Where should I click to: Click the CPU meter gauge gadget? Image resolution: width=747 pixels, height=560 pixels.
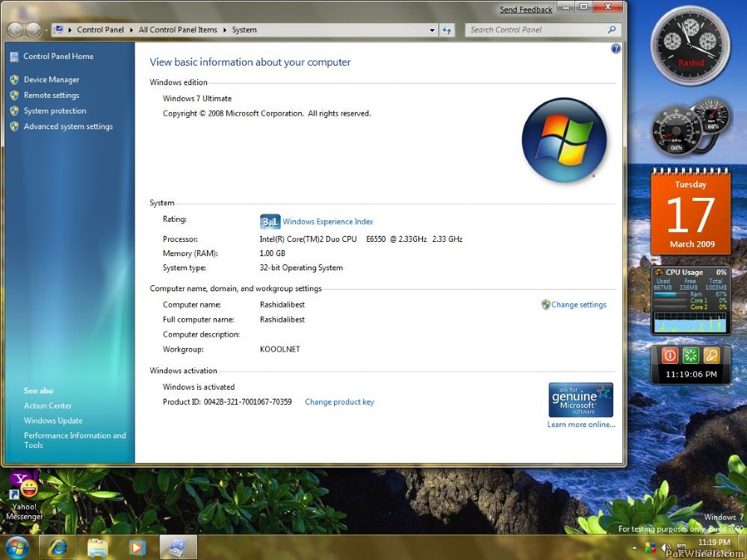coord(690,127)
